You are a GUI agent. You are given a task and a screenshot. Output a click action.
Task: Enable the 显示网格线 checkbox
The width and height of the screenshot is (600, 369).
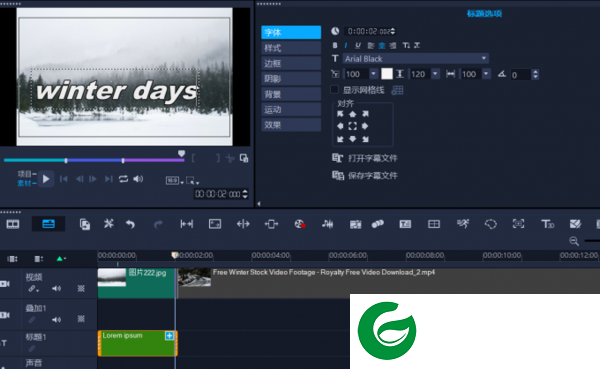pyautogui.click(x=334, y=90)
